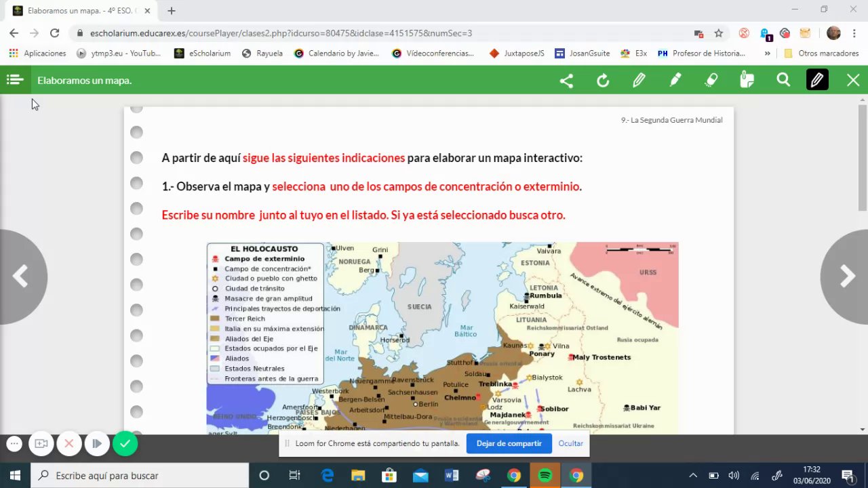This screenshot has height=488, width=868.
Task: Open Microsoft Store from the taskbar
Action: tap(389, 475)
